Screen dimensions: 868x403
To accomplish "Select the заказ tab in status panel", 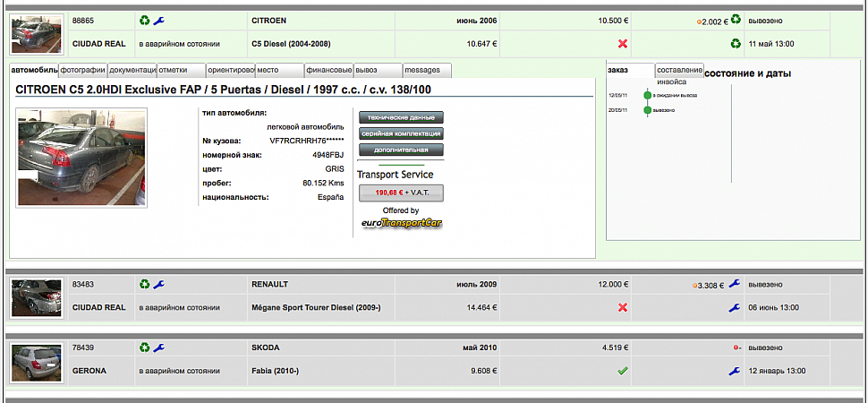I will 631,71.
